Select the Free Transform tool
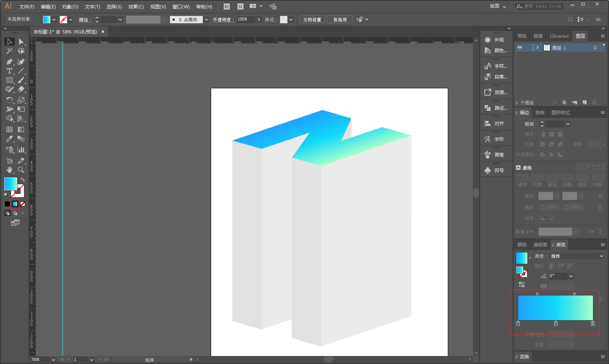Viewport: 609px width, 364px height. [21, 109]
